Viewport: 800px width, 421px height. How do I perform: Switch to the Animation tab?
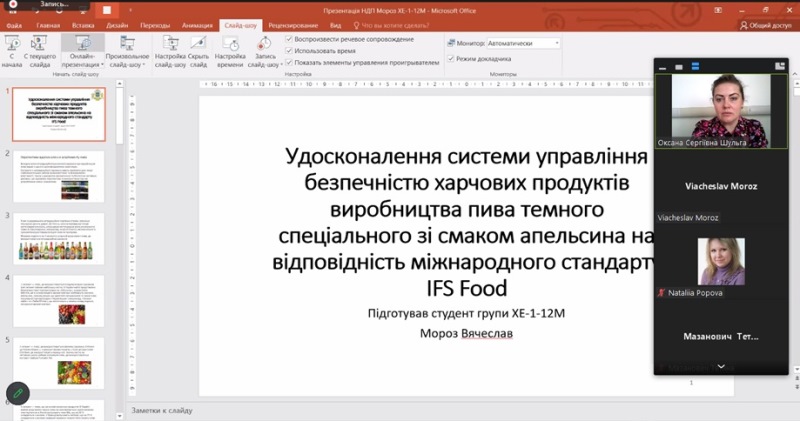(x=197, y=25)
